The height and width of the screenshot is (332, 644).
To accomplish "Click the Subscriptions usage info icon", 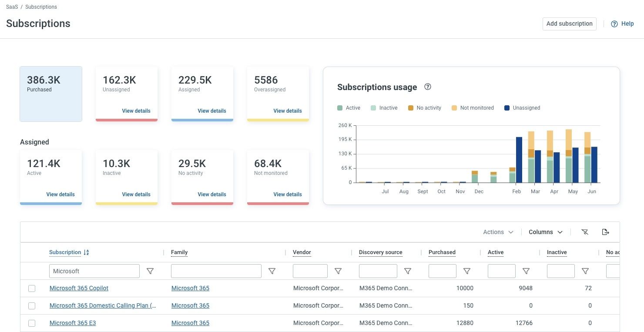I will click(428, 87).
